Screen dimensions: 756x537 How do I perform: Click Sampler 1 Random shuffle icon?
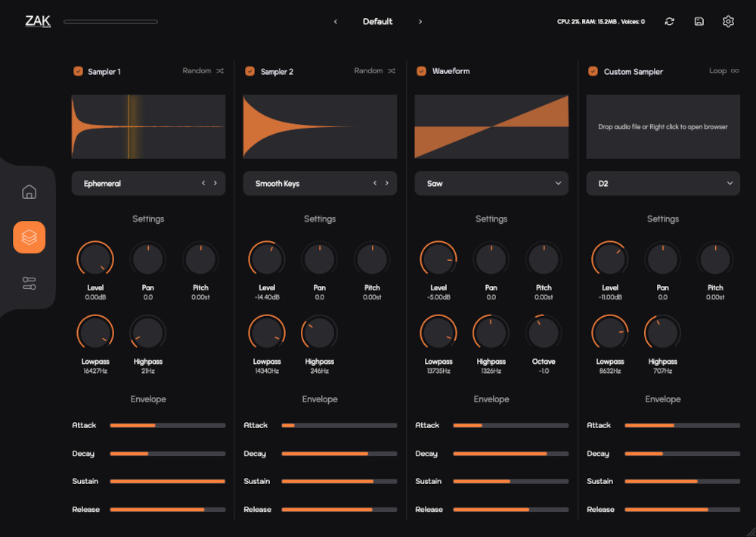point(220,71)
